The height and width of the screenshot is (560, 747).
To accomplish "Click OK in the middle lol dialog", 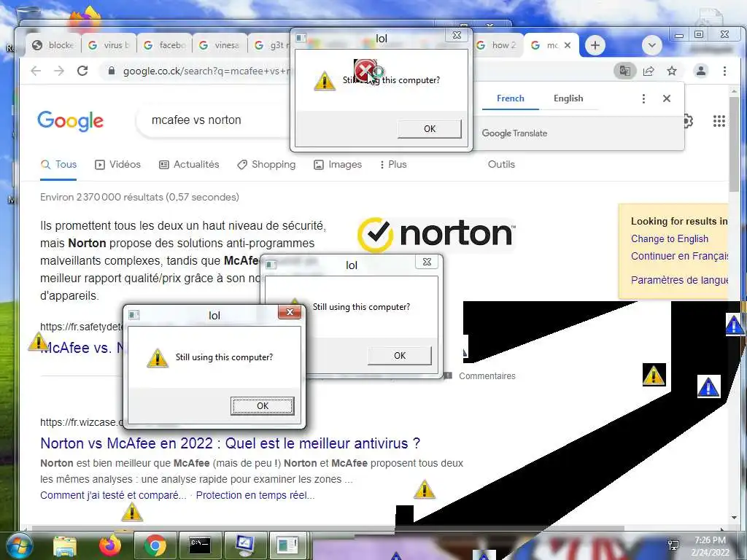I will coord(400,356).
